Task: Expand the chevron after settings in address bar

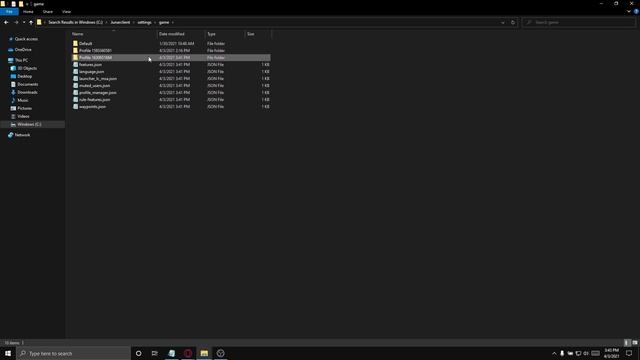Action: 155,22
